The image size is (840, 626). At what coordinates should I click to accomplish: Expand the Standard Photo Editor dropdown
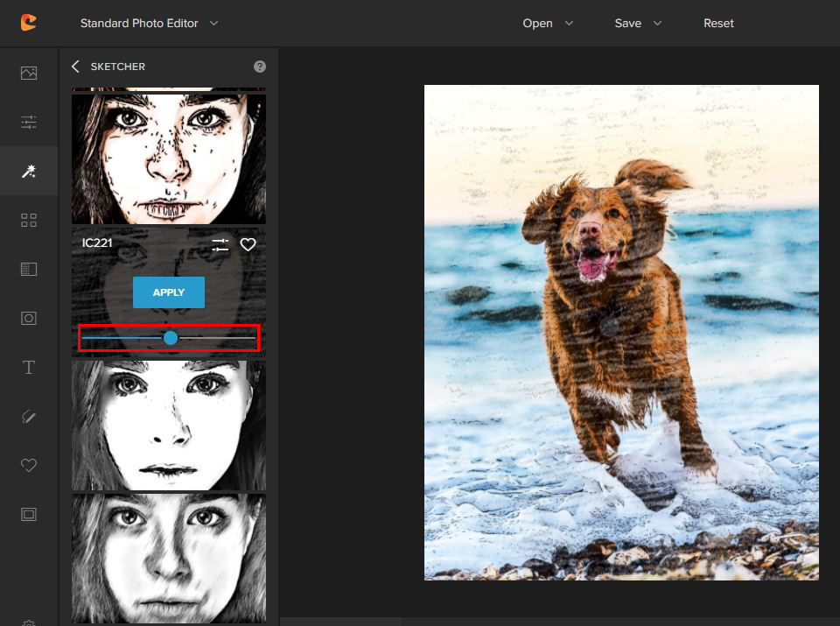tap(149, 24)
